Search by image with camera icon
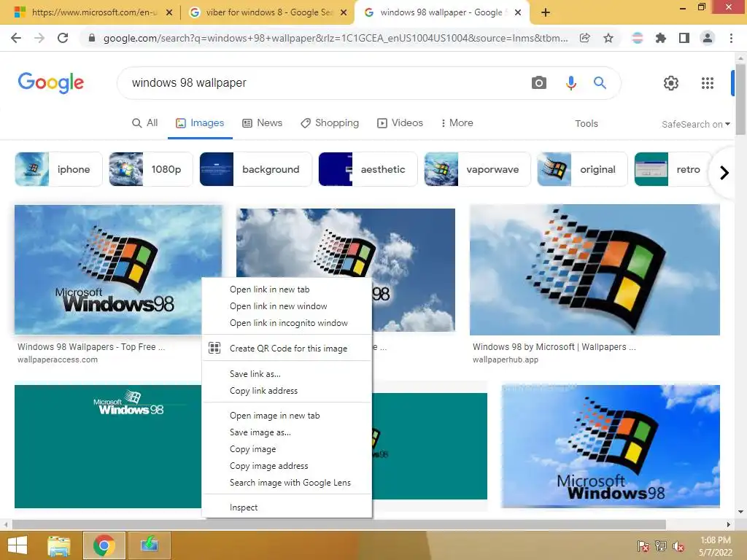The height and width of the screenshot is (560, 747). click(539, 83)
